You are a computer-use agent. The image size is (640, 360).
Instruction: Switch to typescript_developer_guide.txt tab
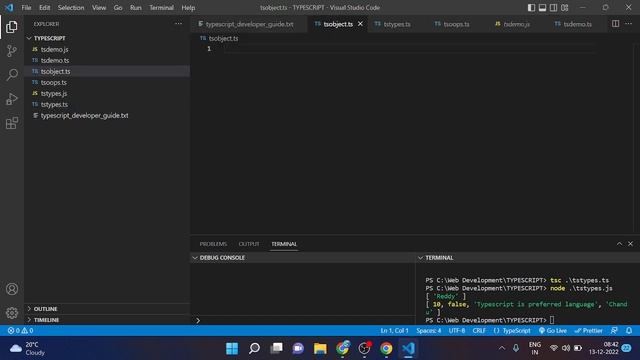249,24
